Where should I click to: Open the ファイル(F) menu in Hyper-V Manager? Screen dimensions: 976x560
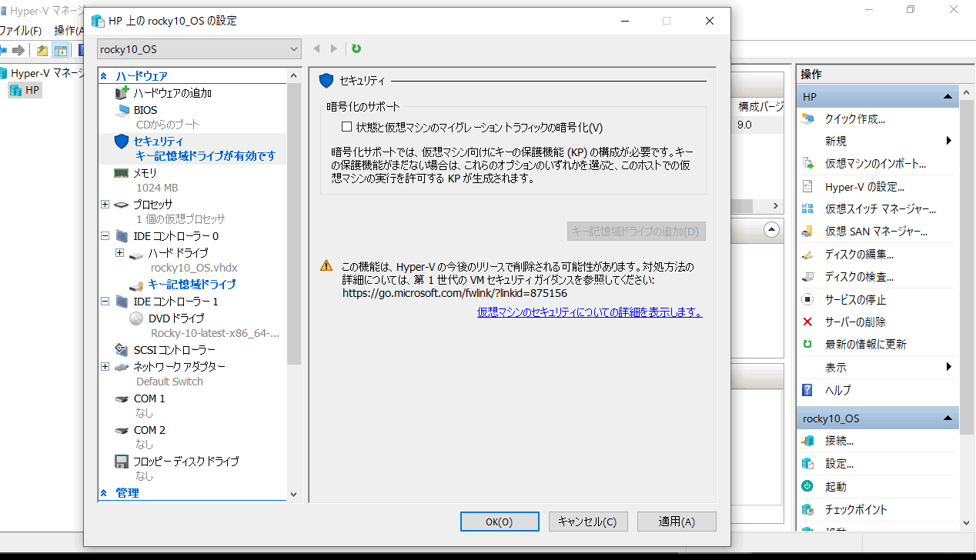pyautogui.click(x=21, y=31)
